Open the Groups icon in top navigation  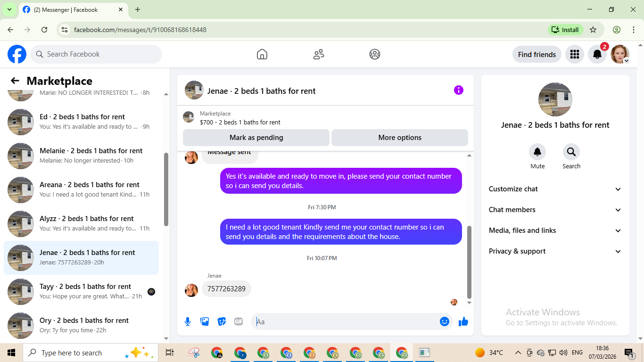[x=375, y=54]
